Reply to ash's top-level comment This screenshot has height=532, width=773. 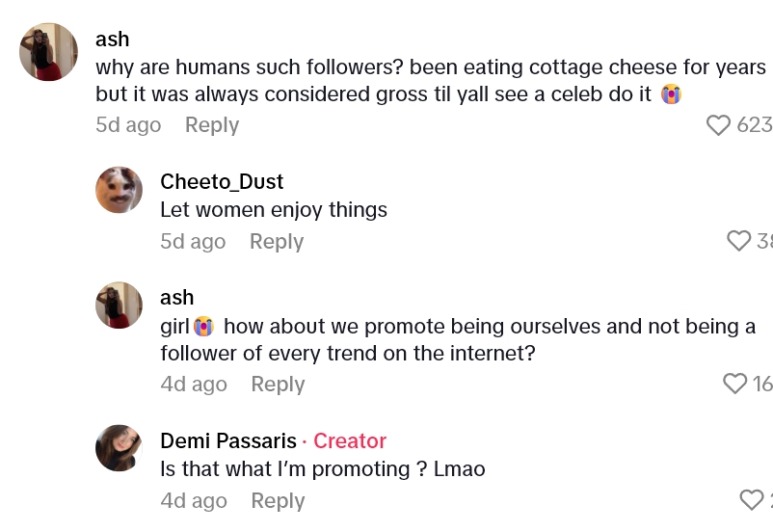click(x=212, y=125)
